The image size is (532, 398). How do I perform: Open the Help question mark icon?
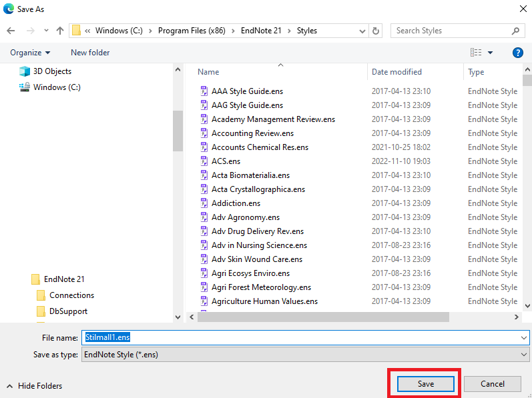(x=517, y=53)
